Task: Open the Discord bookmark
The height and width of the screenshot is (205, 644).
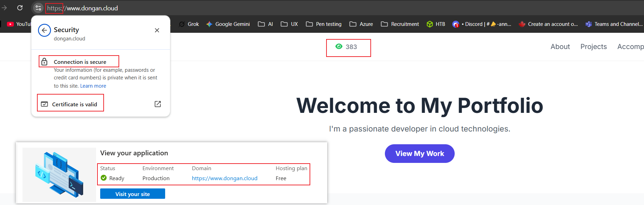Action: [482, 24]
